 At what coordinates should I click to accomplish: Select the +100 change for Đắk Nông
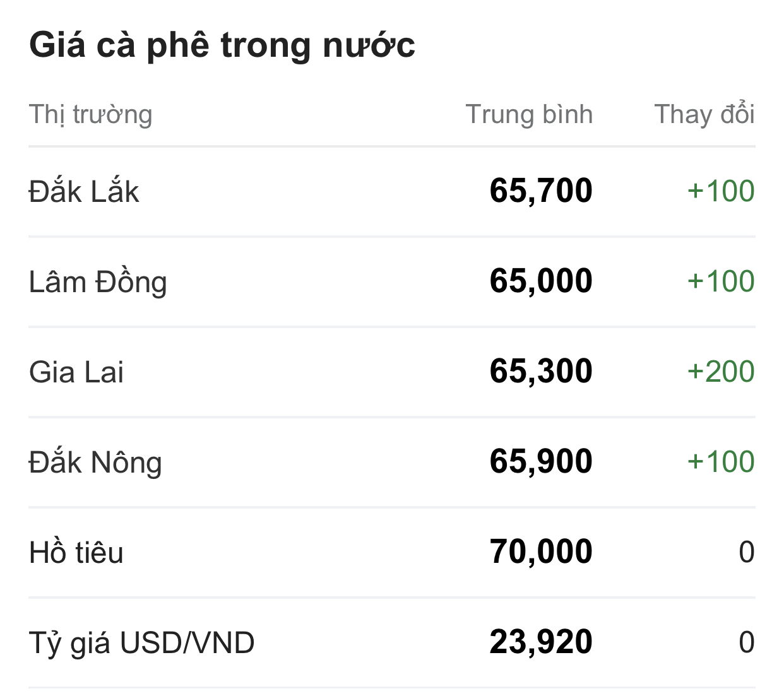(x=721, y=462)
